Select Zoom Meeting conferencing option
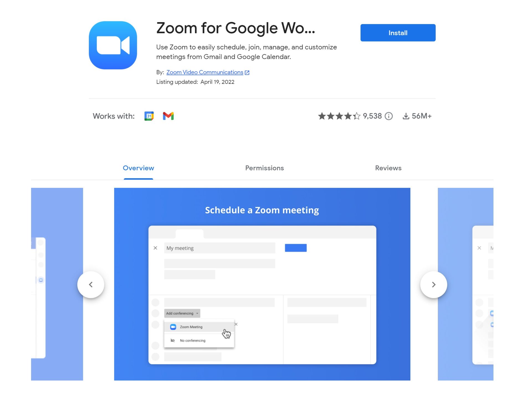Image resolution: width=532 pixels, height=394 pixels. [191, 327]
